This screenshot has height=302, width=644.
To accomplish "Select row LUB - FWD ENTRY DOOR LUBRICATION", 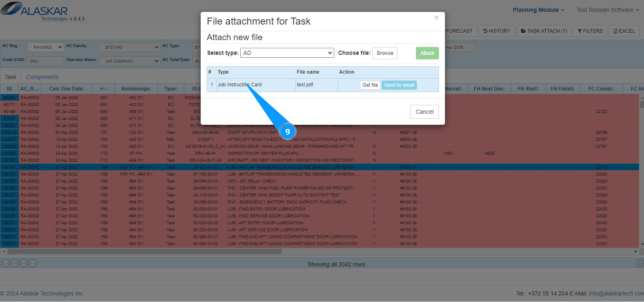I will pos(320,209).
